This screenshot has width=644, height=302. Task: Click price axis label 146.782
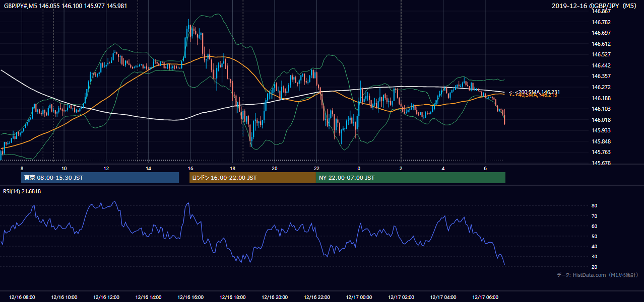click(x=602, y=22)
